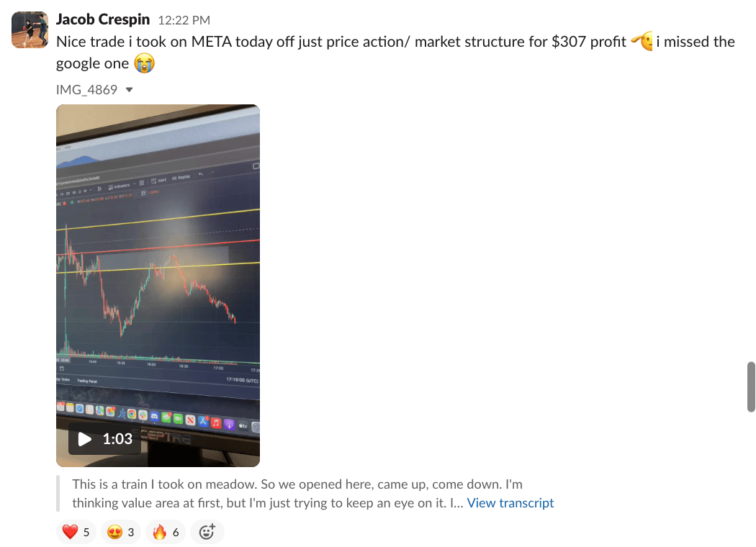Click the 12:22 PM message timestamp
Image resolution: width=756 pixels, height=547 pixels.
[184, 20]
